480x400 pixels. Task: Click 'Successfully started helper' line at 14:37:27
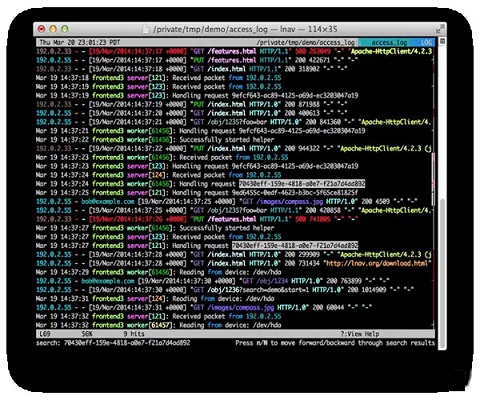(x=155, y=228)
